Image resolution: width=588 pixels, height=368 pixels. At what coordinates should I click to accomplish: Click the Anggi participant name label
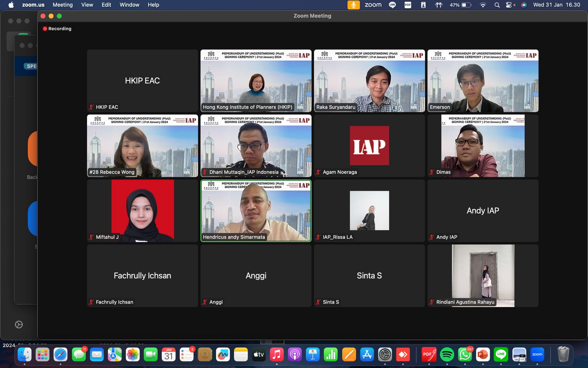pos(216,302)
